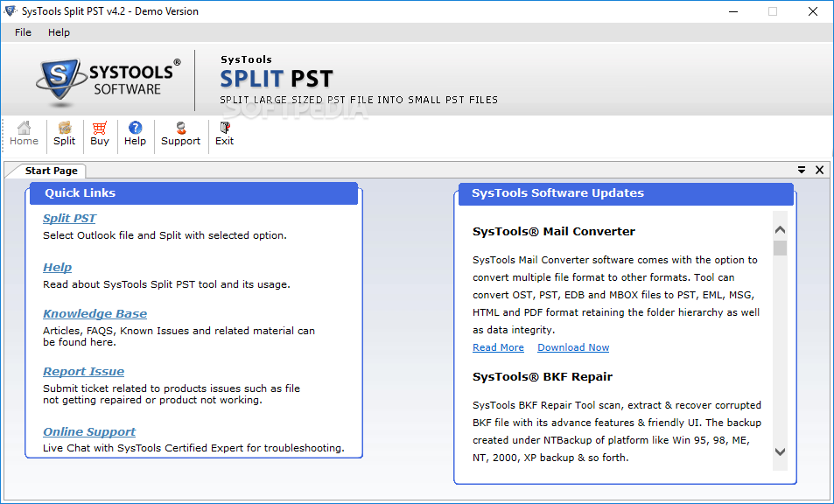Click the Exit toolbar icon

(x=224, y=134)
